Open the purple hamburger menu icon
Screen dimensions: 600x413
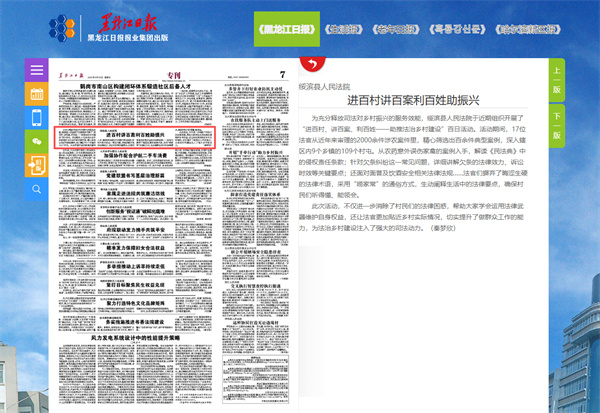pyautogui.click(x=37, y=70)
